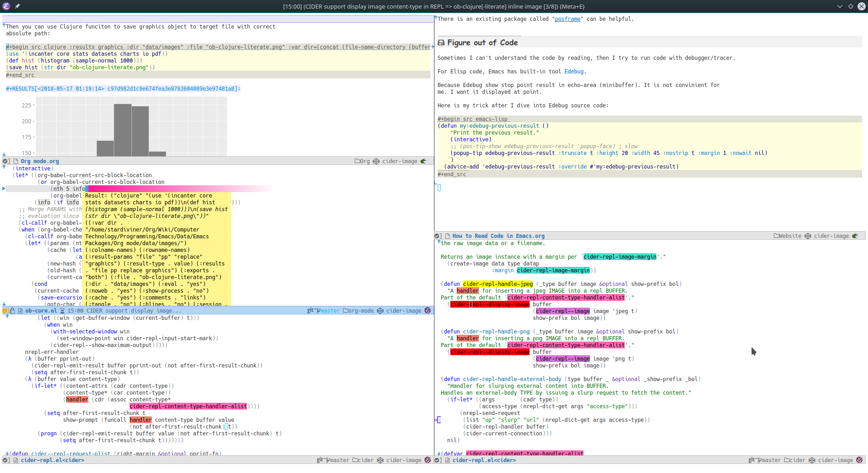Click the bottom-left mode line master branch name
The image size is (868, 473).
click(x=340, y=460)
